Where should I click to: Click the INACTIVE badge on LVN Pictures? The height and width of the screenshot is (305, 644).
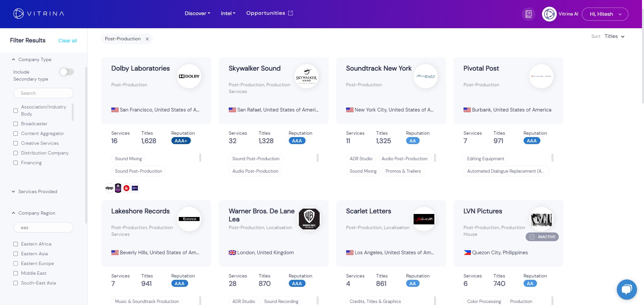[542, 237]
